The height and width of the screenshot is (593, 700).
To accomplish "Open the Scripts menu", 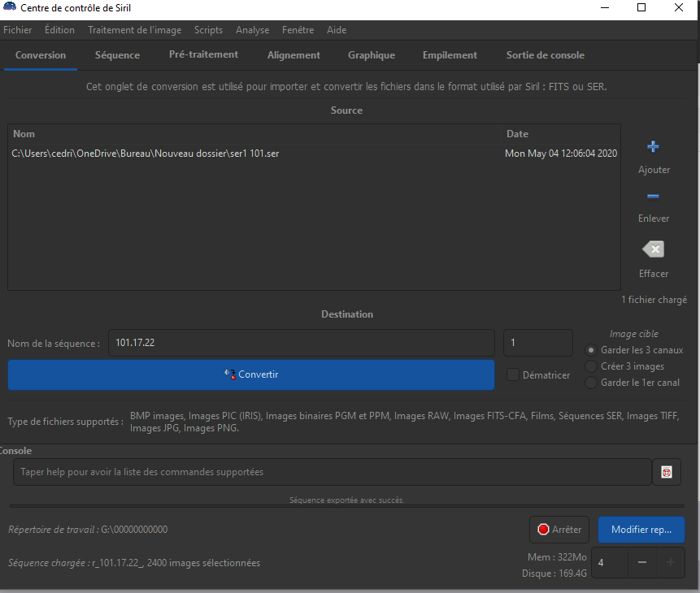I will coord(208,30).
